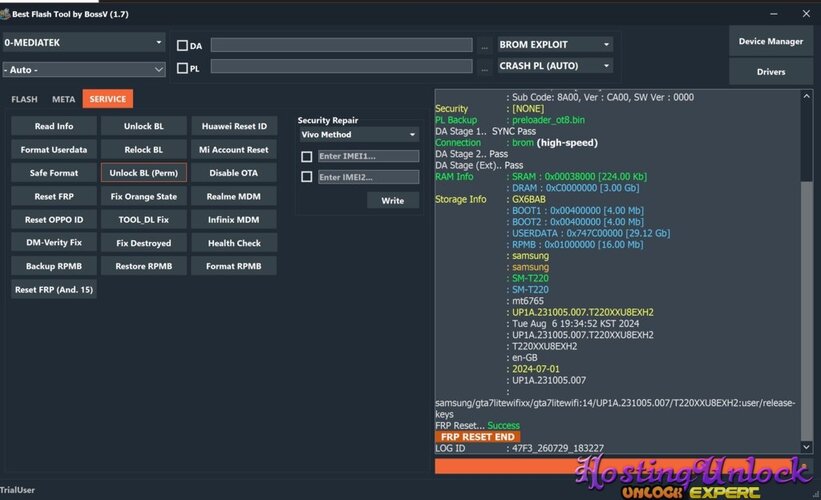Screen dimensions: 821x500
Task: Open the 0-MEDIATEK platform dropdown
Action: pyautogui.click(x=84, y=42)
